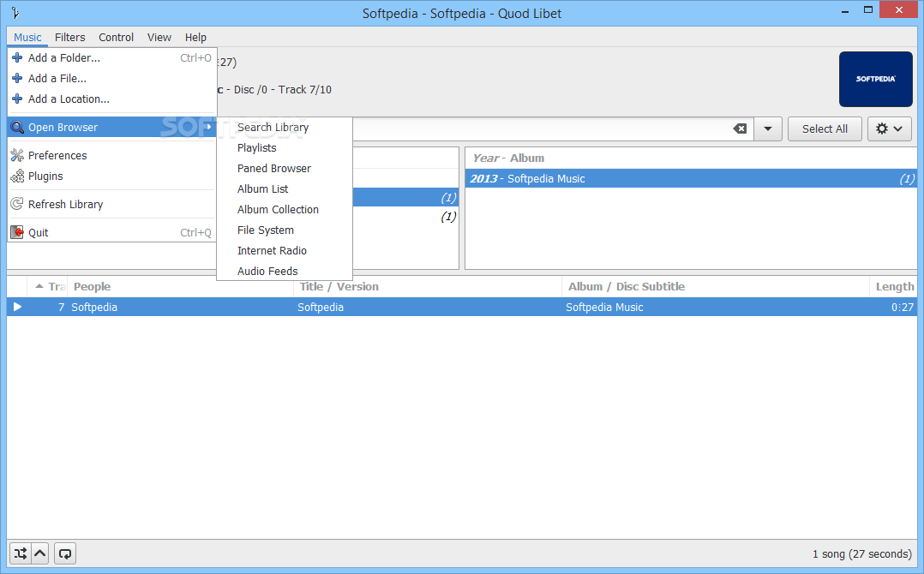The height and width of the screenshot is (574, 924).
Task: Close the Quod Libet window
Action: (x=898, y=9)
